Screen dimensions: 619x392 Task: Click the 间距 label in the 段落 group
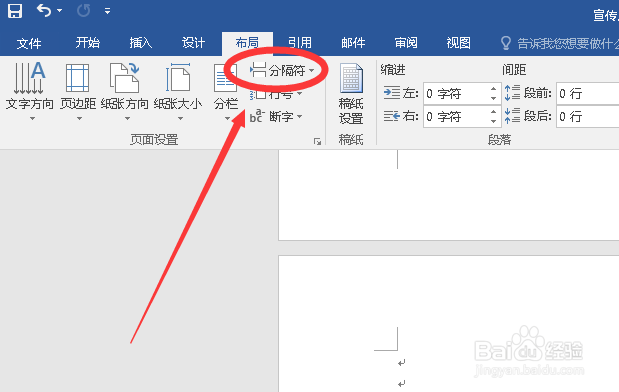click(x=514, y=70)
